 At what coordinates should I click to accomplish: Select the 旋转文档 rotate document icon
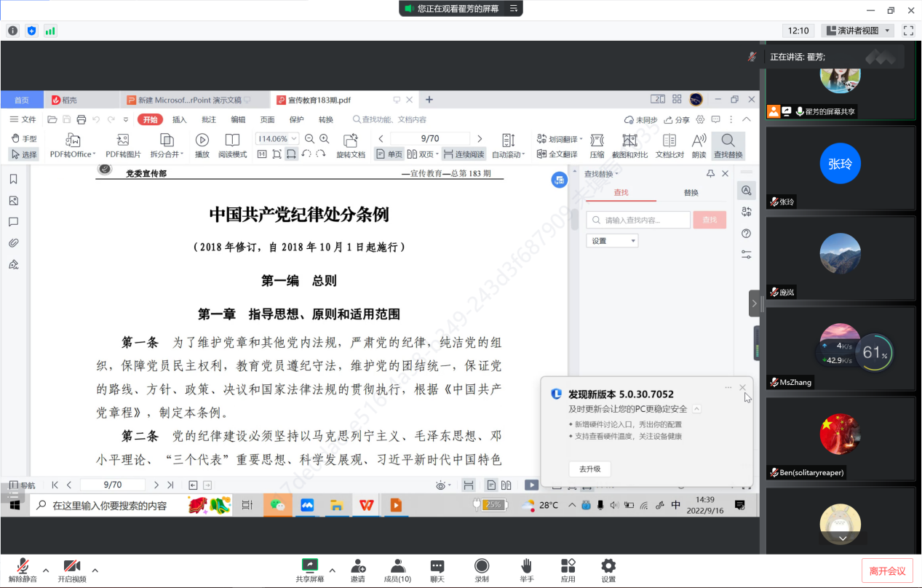click(x=351, y=140)
